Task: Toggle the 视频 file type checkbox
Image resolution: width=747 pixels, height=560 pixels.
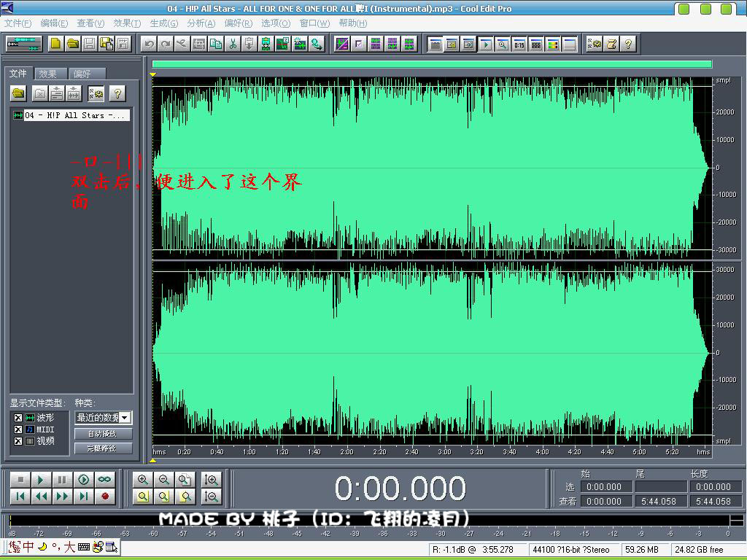Action: coord(18,441)
